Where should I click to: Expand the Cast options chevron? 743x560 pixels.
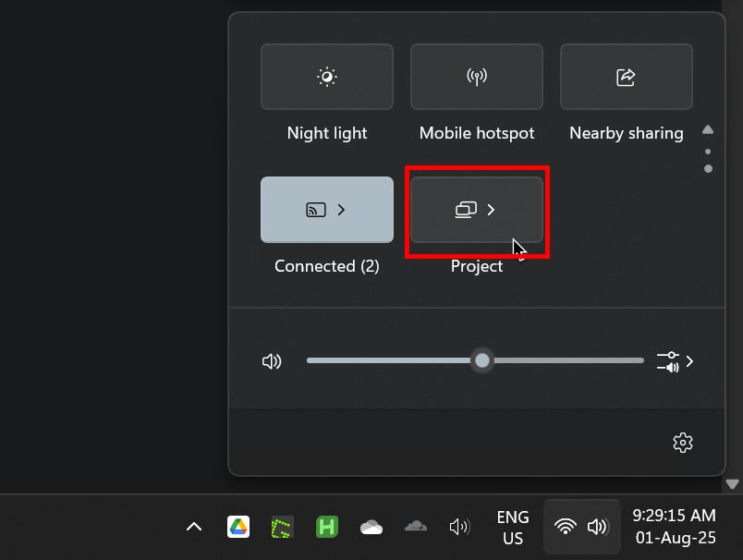click(x=341, y=210)
